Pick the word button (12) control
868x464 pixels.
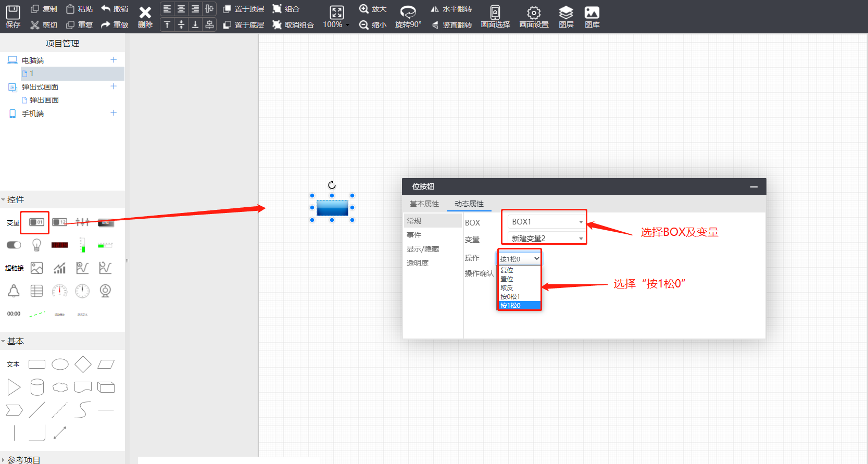coord(59,222)
